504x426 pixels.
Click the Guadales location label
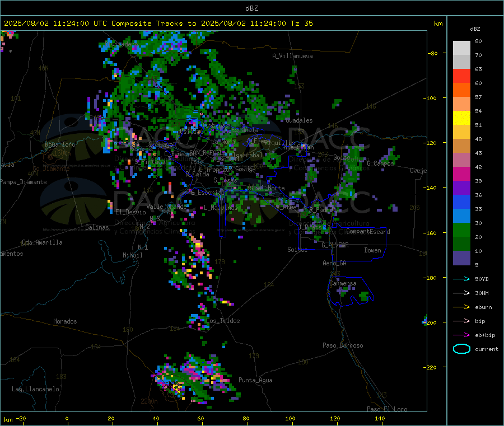(299, 120)
